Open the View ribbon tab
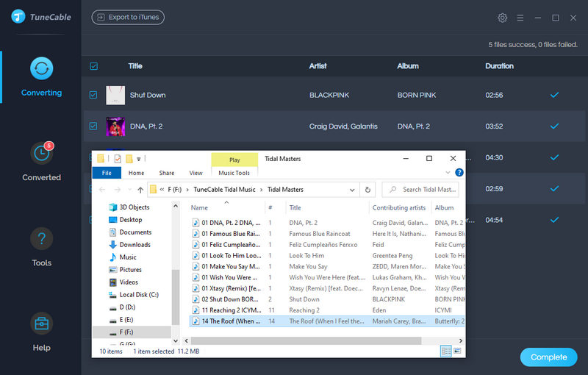 pos(196,173)
